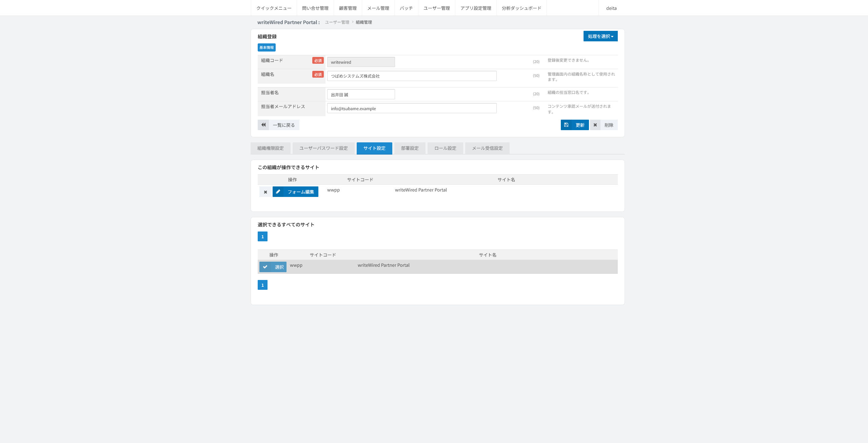868x443 pixels.
Task: Open the 処理を選択 dropdown
Action: click(x=600, y=36)
